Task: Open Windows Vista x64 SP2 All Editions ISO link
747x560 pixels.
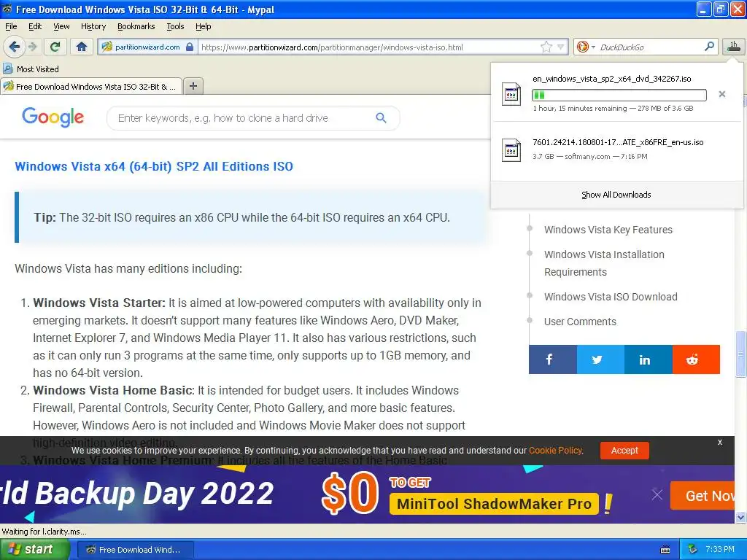Action: click(x=154, y=166)
